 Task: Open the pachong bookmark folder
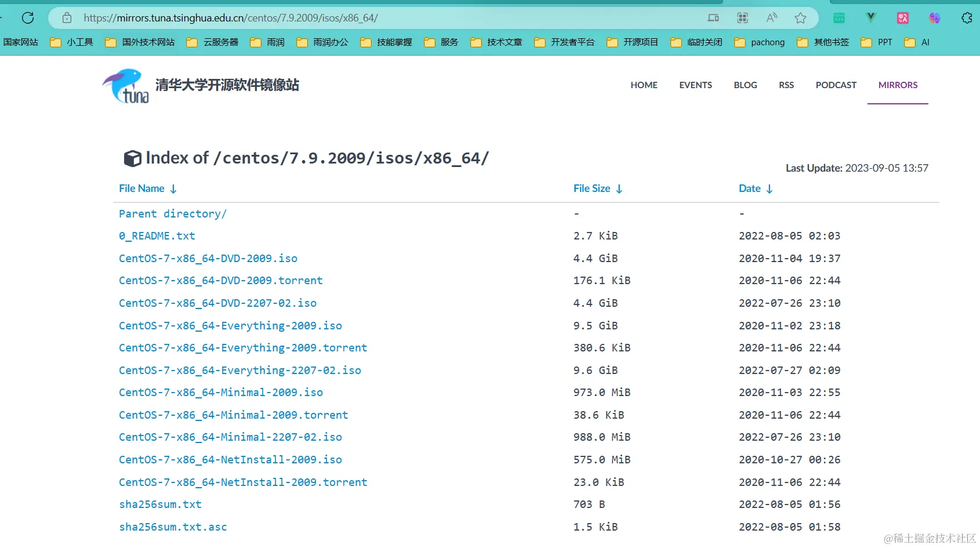point(760,42)
